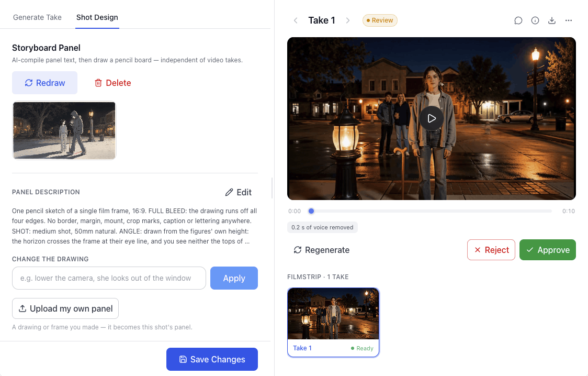Open the pencil sketch storyboard thumbnail
Image resolution: width=588 pixels, height=376 pixels.
tap(64, 130)
